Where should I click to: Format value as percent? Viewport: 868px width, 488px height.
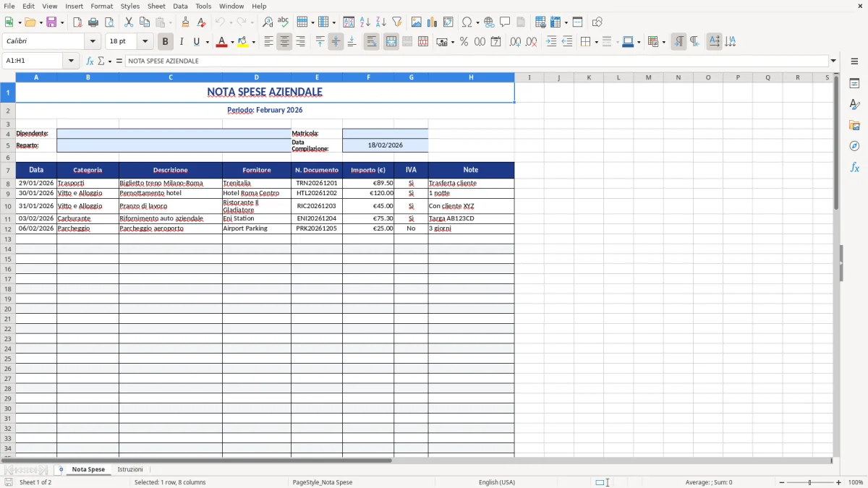pos(463,41)
